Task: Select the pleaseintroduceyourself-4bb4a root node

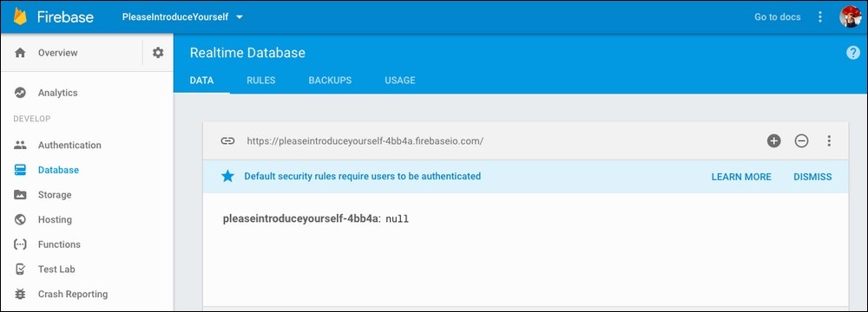Action: 302,219
